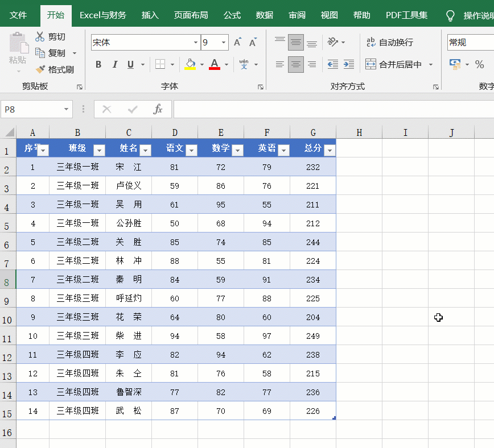Image resolution: width=494 pixels, height=448 pixels.
Task: Click the Cut (剪切) scissors icon
Action: pos(40,37)
